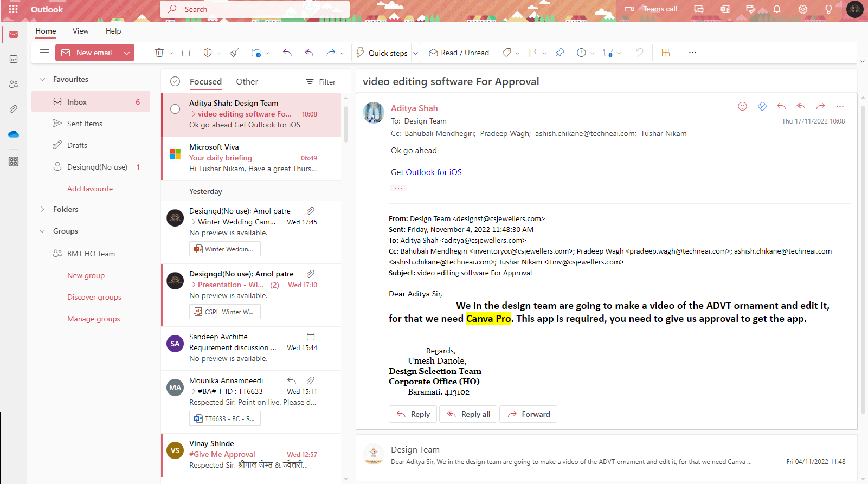Open BMT HO Team group
The height and width of the screenshot is (484, 868).
pyautogui.click(x=91, y=254)
